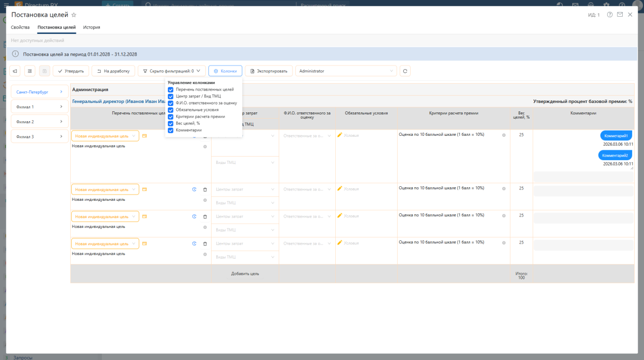Open the Свойства tab
This screenshot has width=644, height=360.
click(x=20, y=27)
